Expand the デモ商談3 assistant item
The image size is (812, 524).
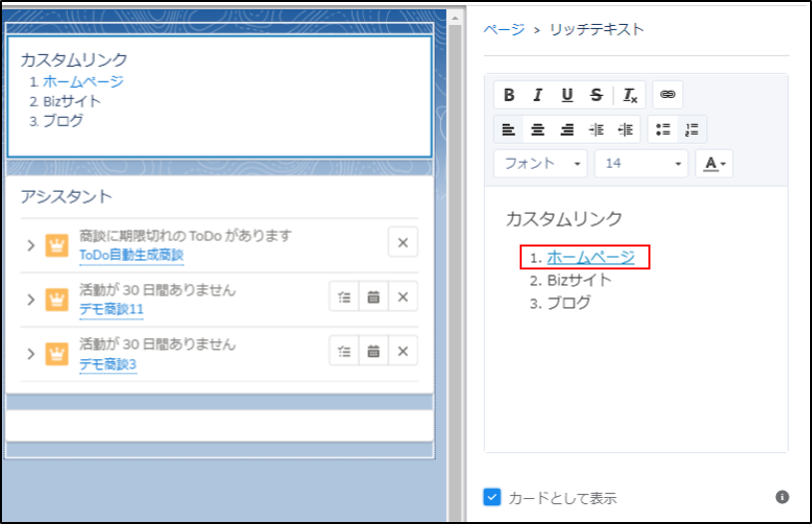[x=31, y=354]
